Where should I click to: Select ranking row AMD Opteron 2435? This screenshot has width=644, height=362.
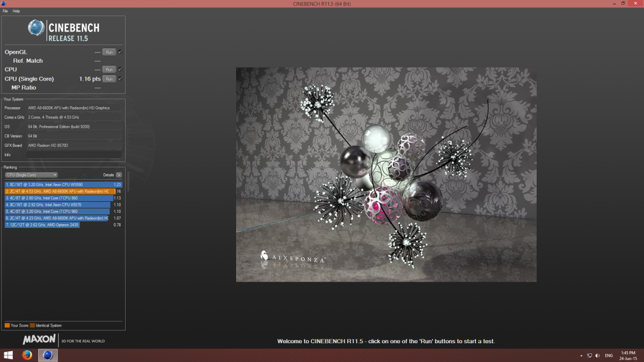[x=63, y=225]
